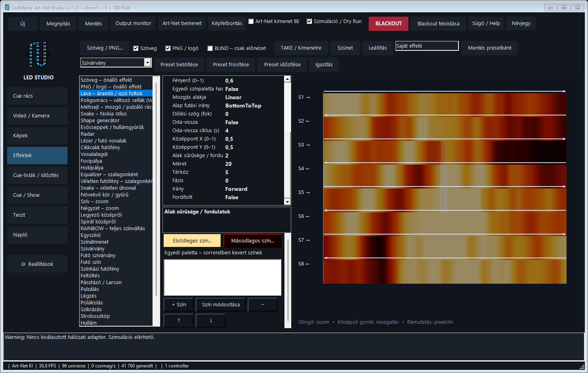Click Szín módosítása button

pyautogui.click(x=221, y=305)
